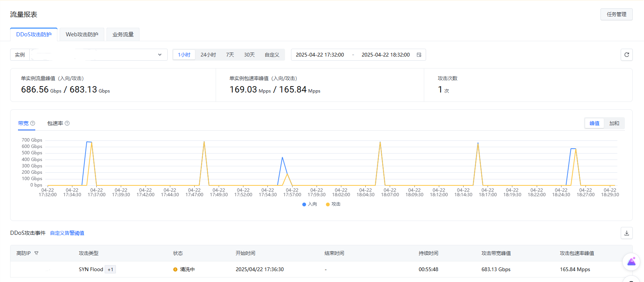This screenshot has width=644, height=282.
Task: Toggle the 攻击 legend series
Action: tap(333, 204)
